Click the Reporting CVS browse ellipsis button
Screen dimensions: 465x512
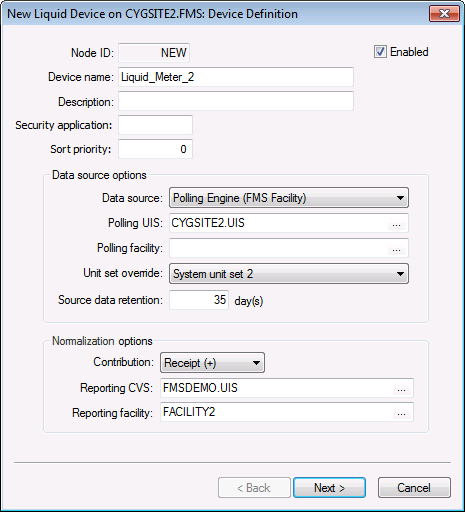(x=402, y=390)
